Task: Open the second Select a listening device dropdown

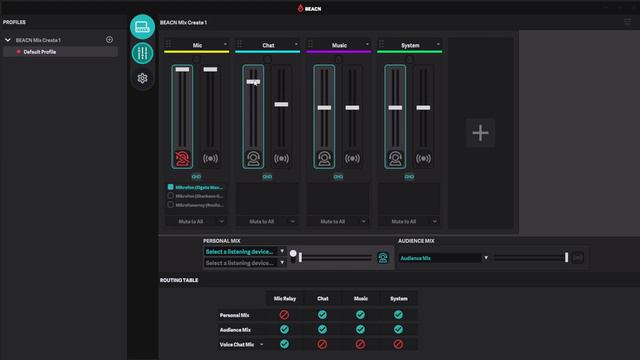Action: 244,263
